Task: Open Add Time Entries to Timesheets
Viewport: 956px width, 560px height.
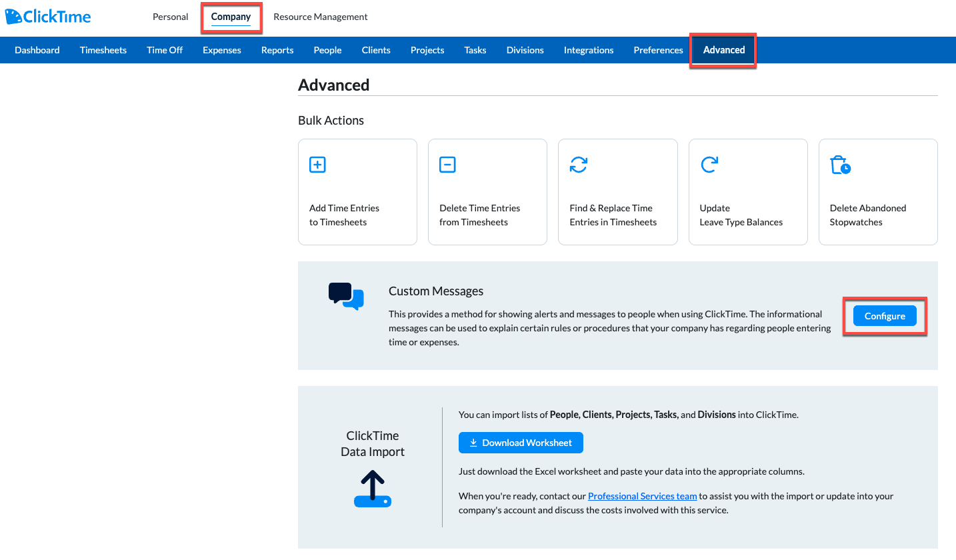Action: (x=357, y=192)
